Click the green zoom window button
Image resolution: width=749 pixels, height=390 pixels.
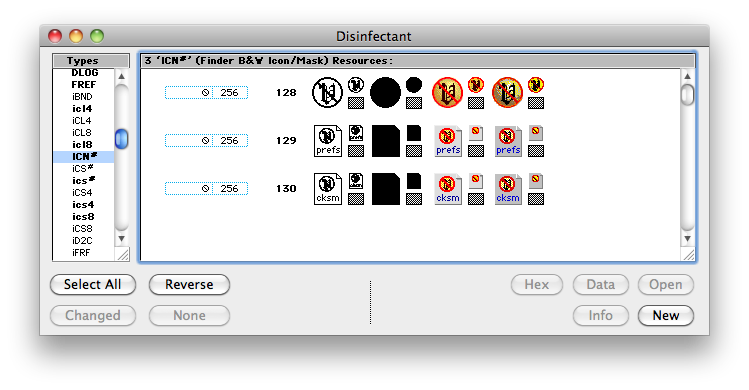[x=97, y=36]
